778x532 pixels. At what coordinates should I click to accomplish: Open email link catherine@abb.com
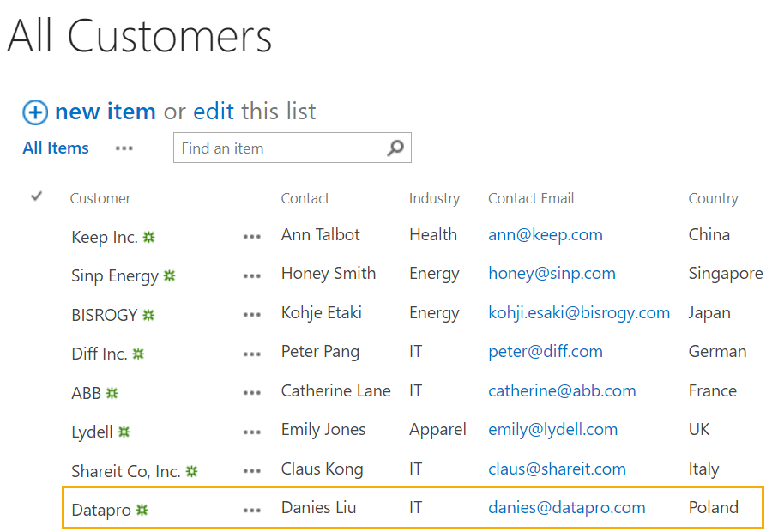[562, 391]
